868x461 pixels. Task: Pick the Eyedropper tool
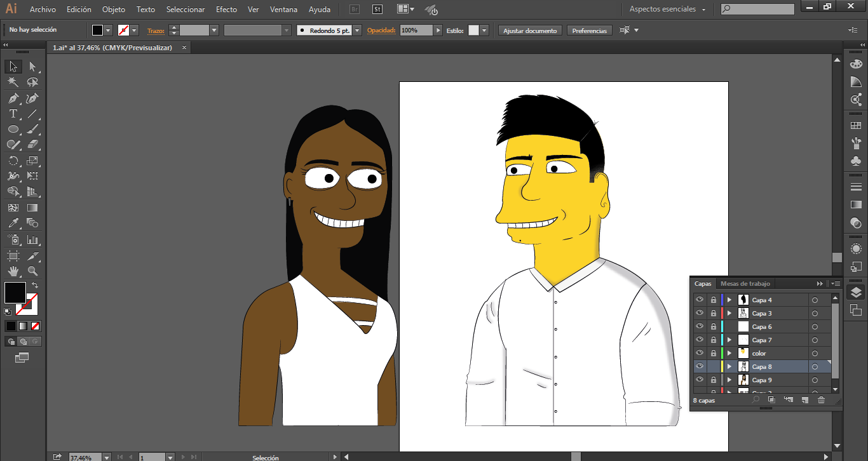point(13,223)
